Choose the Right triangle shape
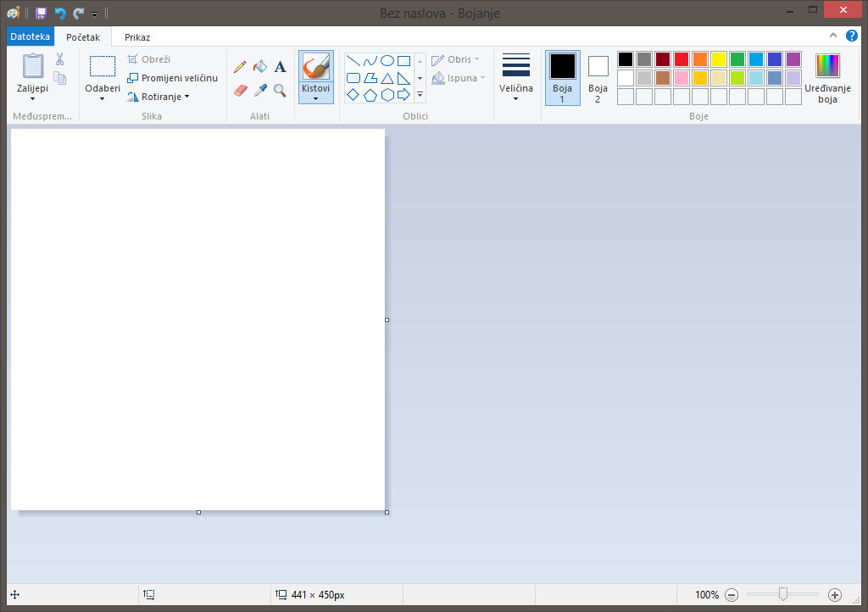Image resolution: width=868 pixels, height=612 pixels. [x=404, y=78]
